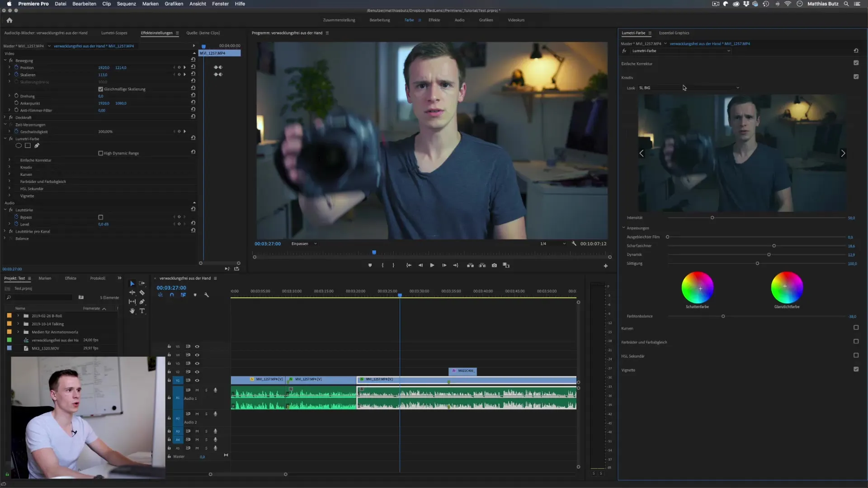Open the Sequenz menu
868x488 pixels.
pos(127,4)
